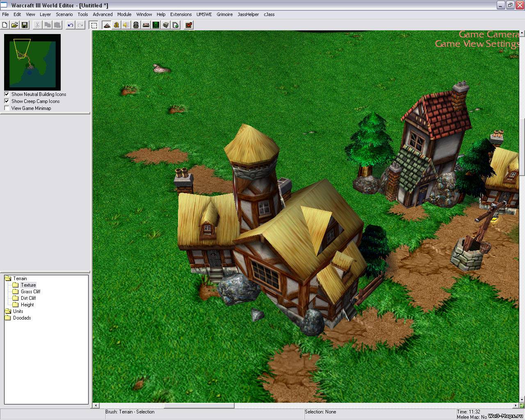The height and width of the screenshot is (420, 525).
Task: Click the Game Camera overlay link
Action: coord(488,34)
